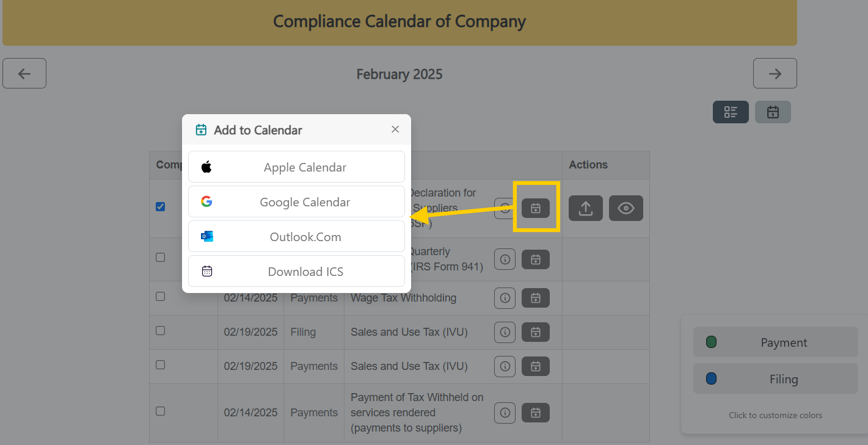
Task: Click Download ICS option
Action: 296,271
